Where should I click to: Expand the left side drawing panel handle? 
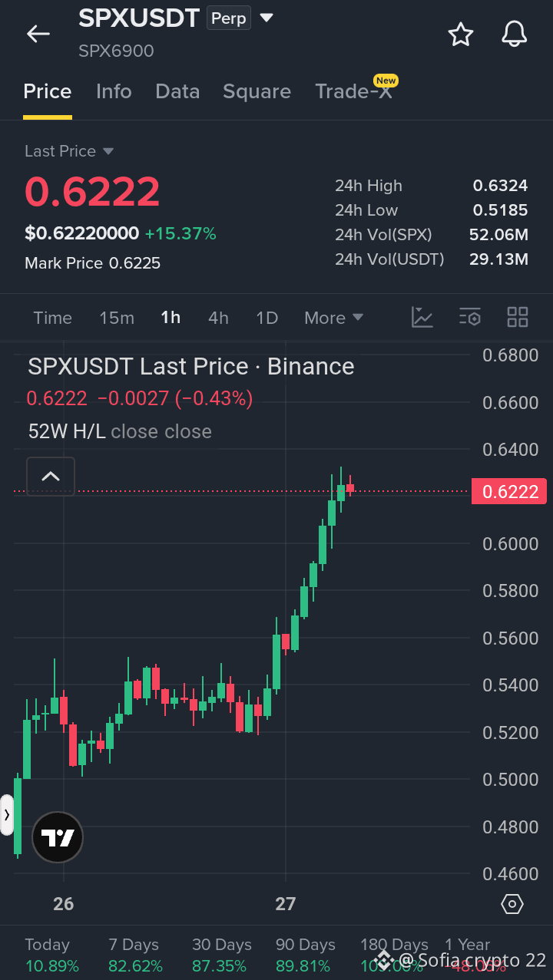click(6, 815)
